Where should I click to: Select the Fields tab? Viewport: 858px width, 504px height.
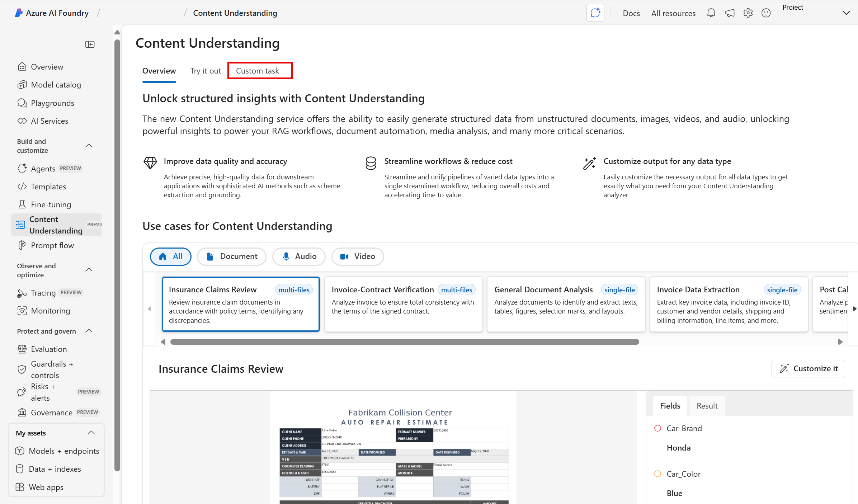pyautogui.click(x=670, y=406)
